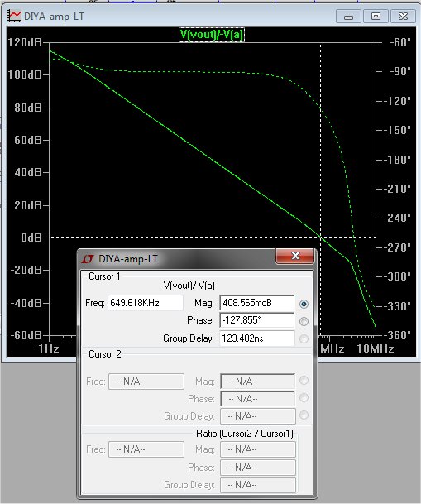The width and height of the screenshot is (421, 504).
Task: Close the cursor readout dialog
Action: pos(294,256)
